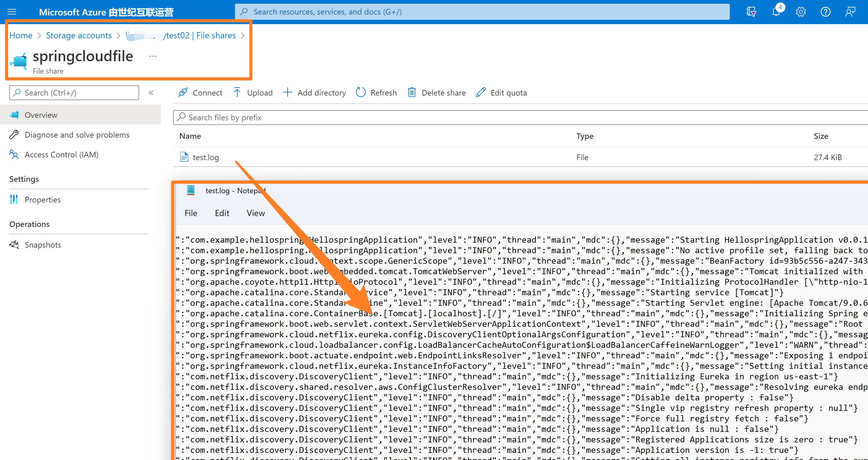868x460 pixels.
Task: Click the Refresh toolbar button
Action: [x=376, y=93]
